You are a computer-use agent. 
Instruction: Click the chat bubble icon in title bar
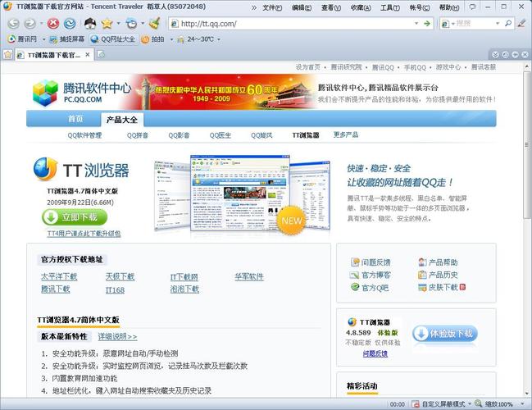(472, 7)
